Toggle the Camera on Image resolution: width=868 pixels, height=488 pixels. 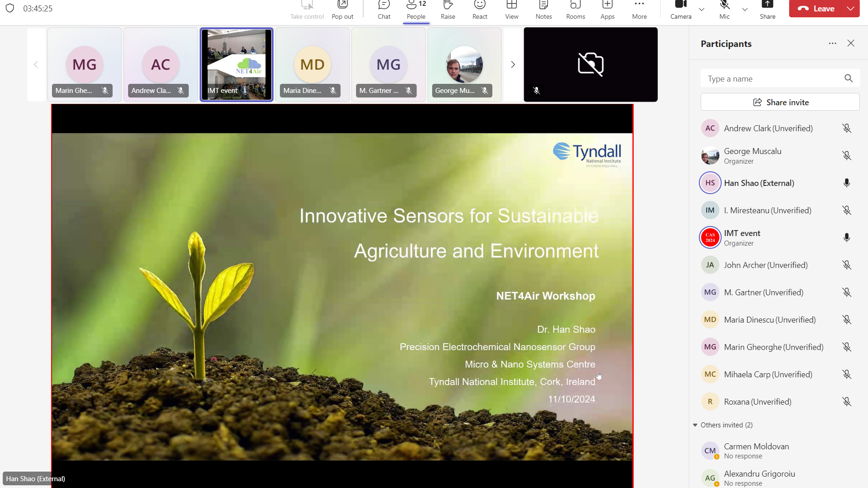(681, 10)
